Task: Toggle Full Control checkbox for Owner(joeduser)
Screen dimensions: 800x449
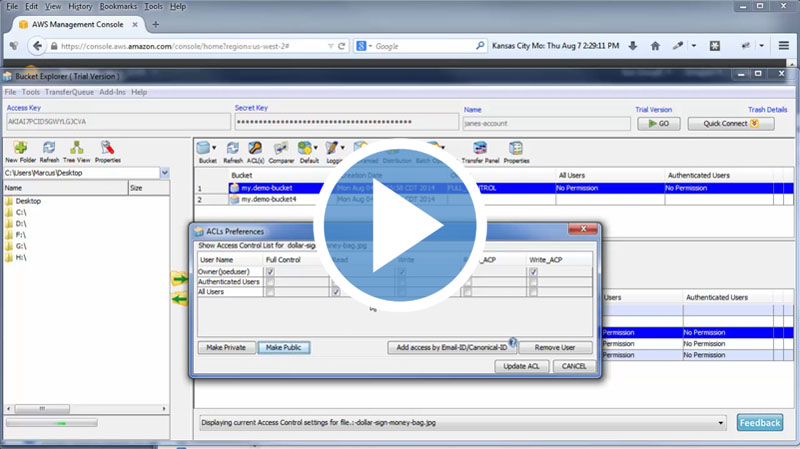Action: (x=269, y=271)
